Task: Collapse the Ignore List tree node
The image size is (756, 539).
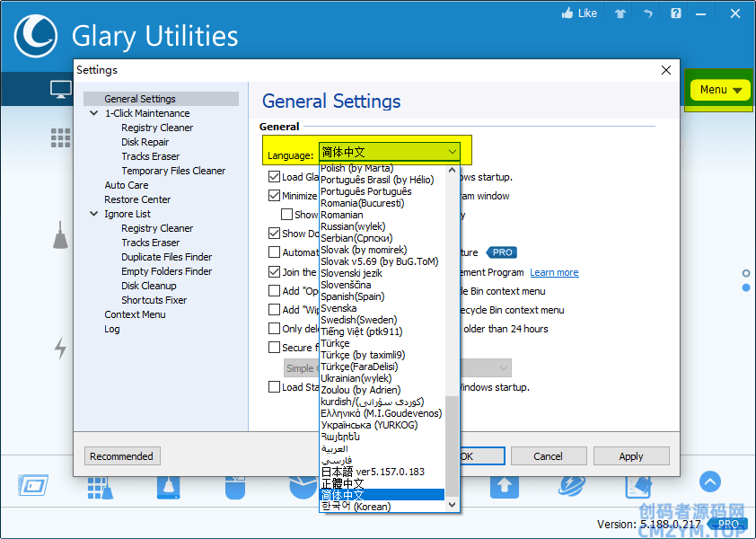Action: (94, 214)
